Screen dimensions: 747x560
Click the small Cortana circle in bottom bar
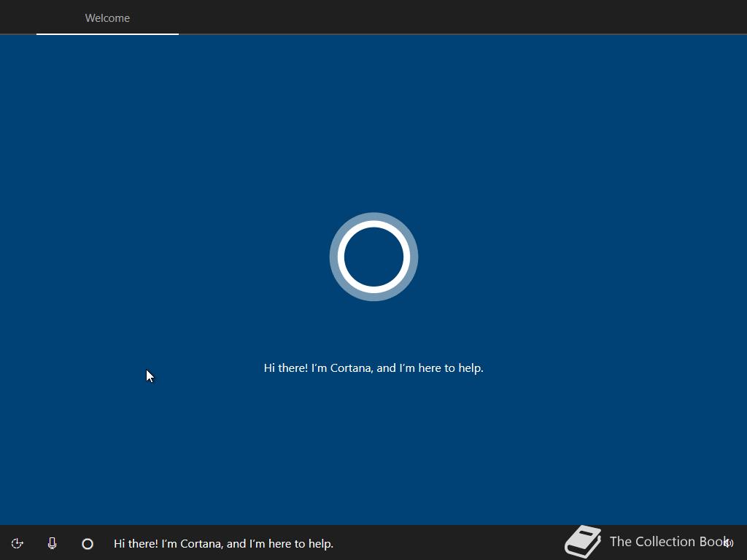point(88,544)
